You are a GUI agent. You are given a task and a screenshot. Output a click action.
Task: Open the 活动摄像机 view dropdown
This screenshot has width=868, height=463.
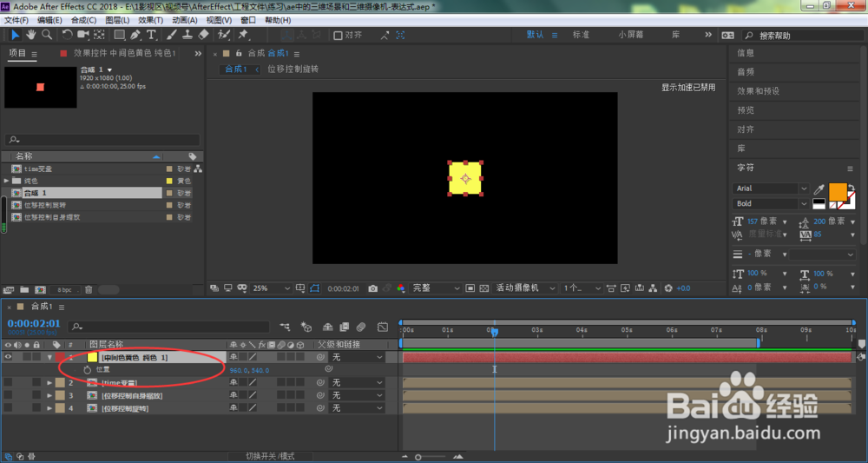coord(525,288)
